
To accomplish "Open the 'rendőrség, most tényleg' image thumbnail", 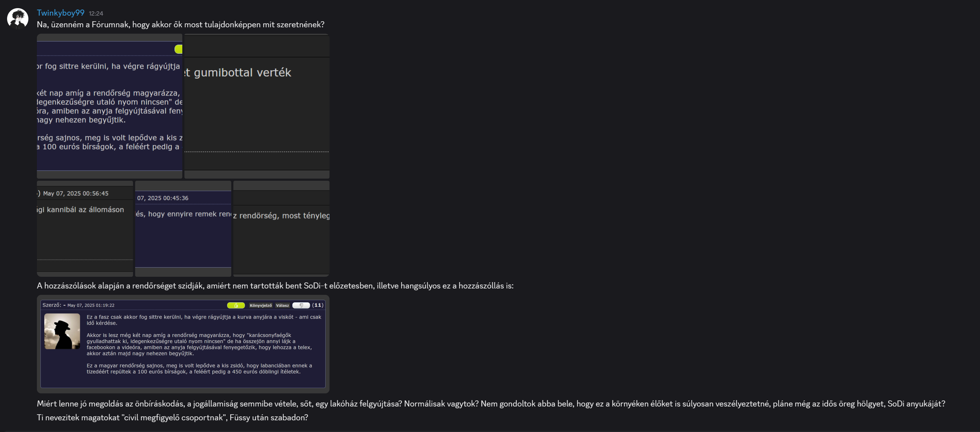I will click(x=281, y=229).
